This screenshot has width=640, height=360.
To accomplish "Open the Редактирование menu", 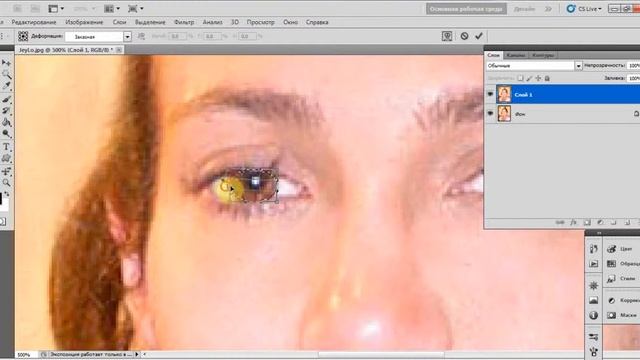I will pyautogui.click(x=34, y=22).
